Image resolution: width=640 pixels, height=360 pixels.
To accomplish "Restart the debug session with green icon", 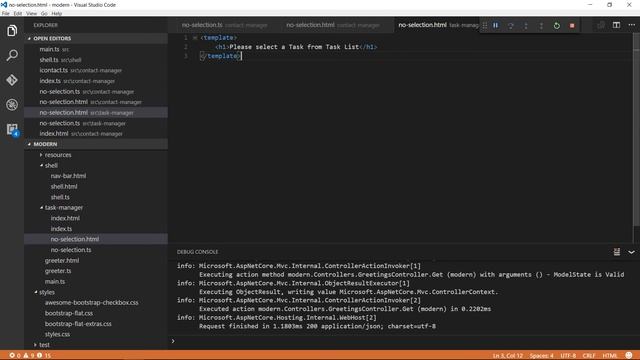I will click(557, 25).
